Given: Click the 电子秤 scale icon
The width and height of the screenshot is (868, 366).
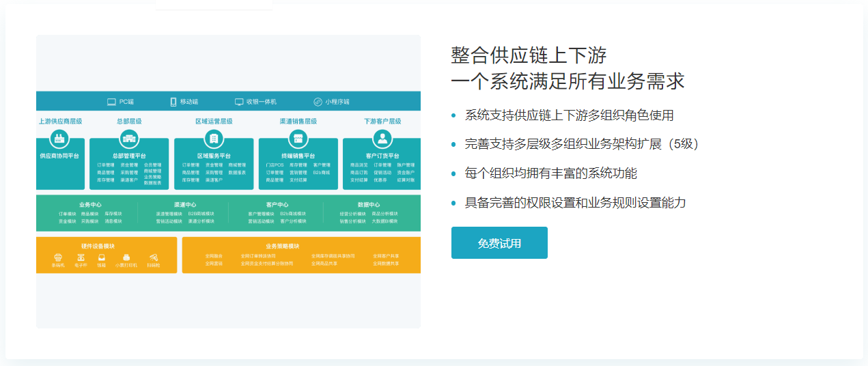Looking at the screenshot, I should (x=81, y=257).
